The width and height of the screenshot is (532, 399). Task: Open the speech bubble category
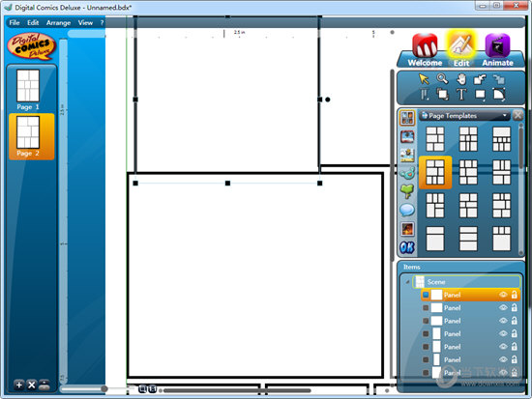407,211
